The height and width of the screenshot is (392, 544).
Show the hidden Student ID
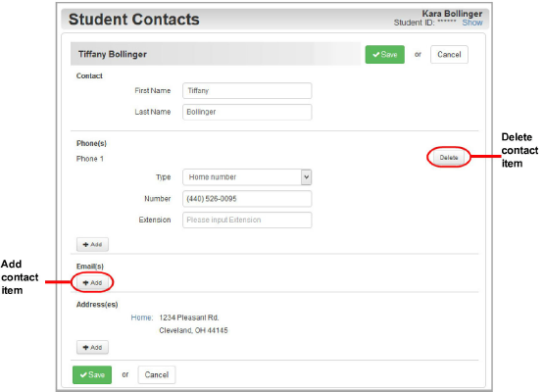(x=472, y=23)
